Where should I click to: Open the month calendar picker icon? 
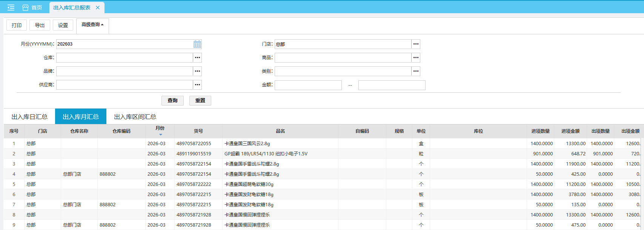pyautogui.click(x=197, y=44)
